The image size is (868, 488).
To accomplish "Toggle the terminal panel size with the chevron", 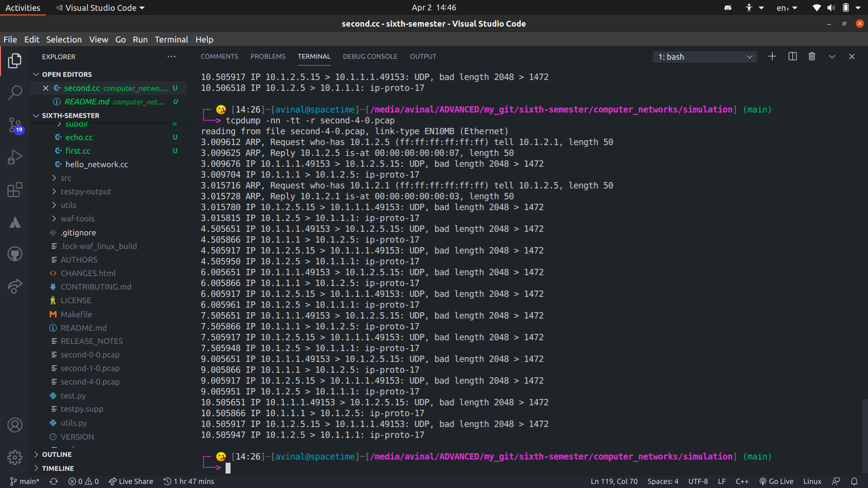I will click(832, 56).
